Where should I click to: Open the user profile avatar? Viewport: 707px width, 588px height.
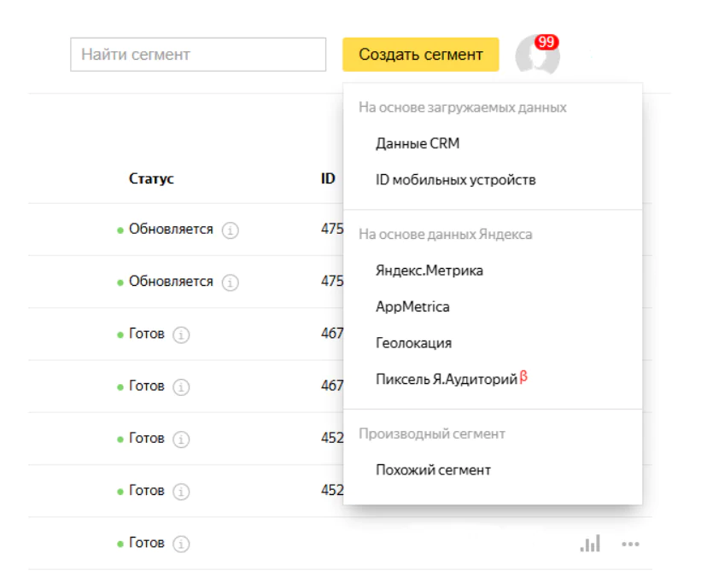point(537,58)
